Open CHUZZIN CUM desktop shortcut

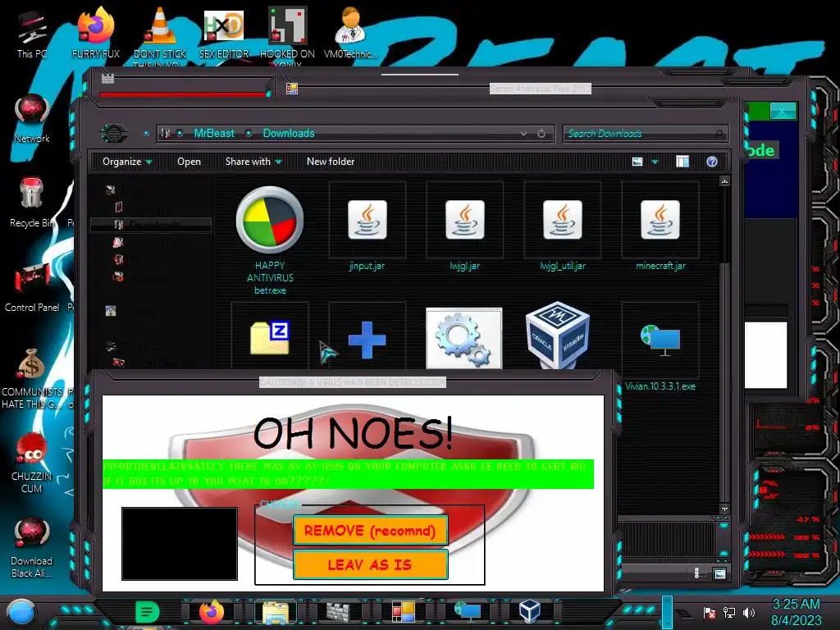(32, 463)
